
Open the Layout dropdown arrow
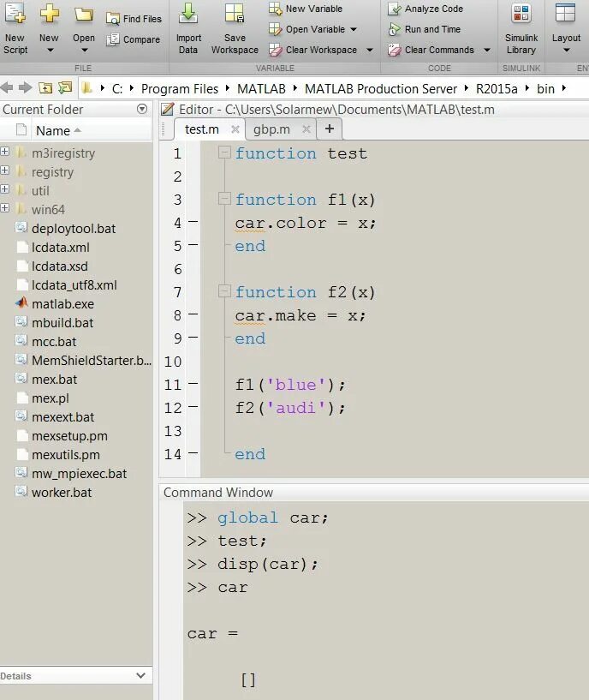tap(566, 50)
